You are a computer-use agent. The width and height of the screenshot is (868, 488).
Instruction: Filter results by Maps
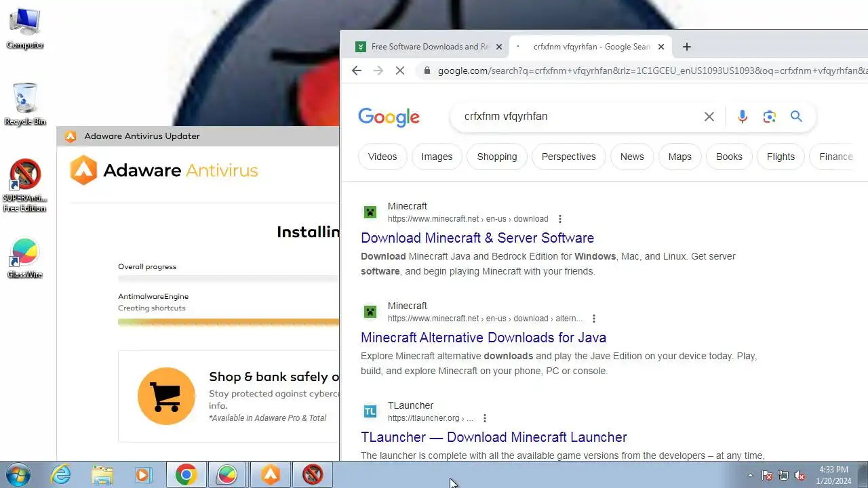[x=680, y=157]
